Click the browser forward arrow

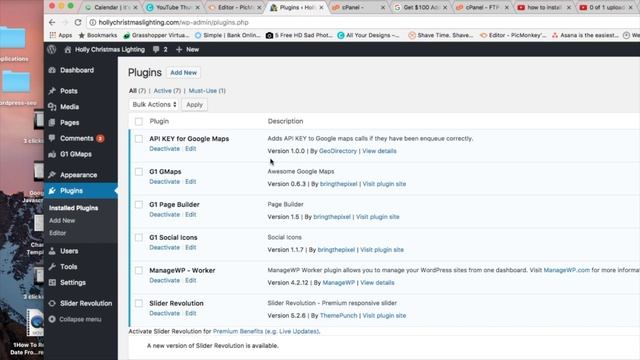(x=65, y=22)
